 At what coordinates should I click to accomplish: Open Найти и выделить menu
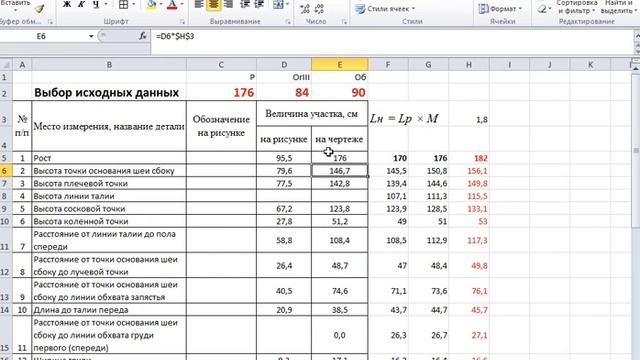click(x=619, y=7)
